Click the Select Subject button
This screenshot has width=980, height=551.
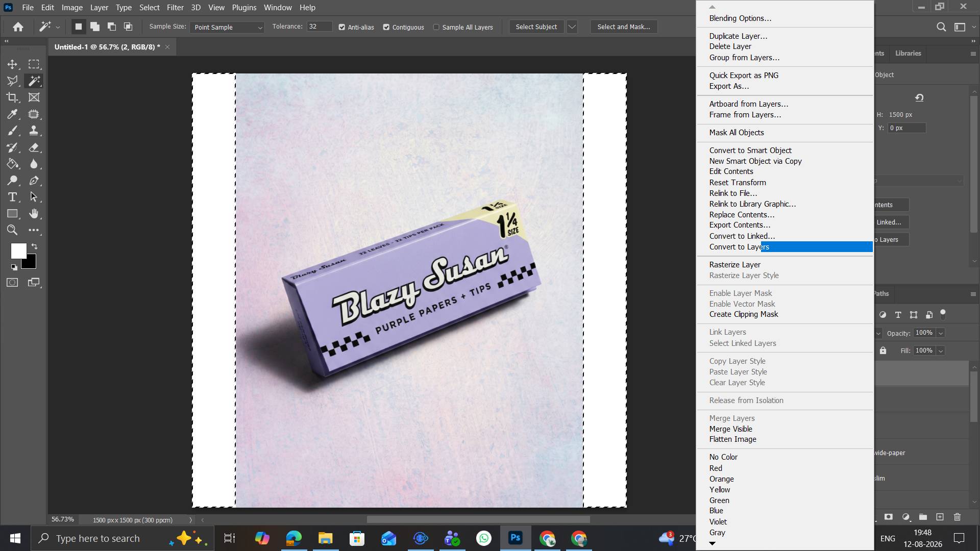click(536, 27)
